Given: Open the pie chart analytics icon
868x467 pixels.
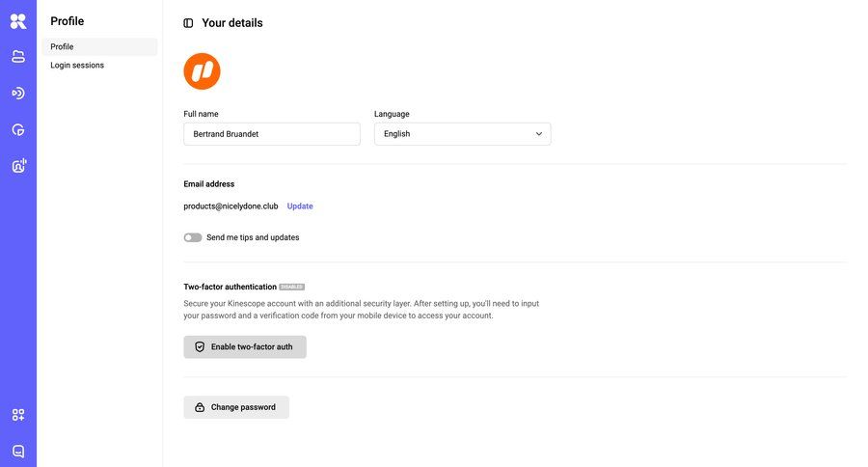Looking at the screenshot, I should point(18,130).
